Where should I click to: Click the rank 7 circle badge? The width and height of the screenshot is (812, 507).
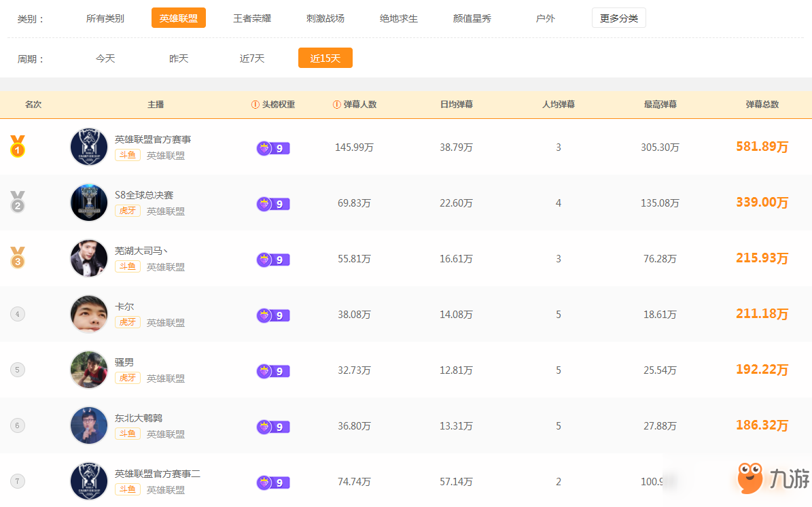click(x=18, y=481)
